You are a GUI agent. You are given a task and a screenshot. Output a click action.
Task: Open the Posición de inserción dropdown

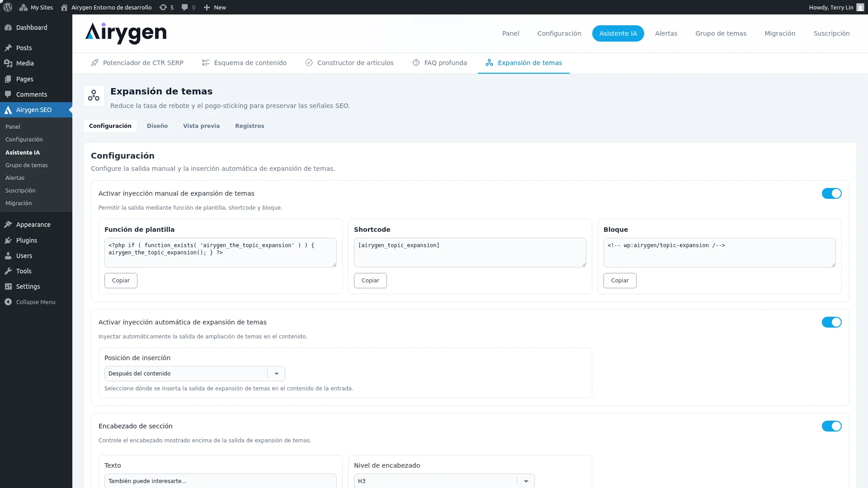click(x=194, y=374)
